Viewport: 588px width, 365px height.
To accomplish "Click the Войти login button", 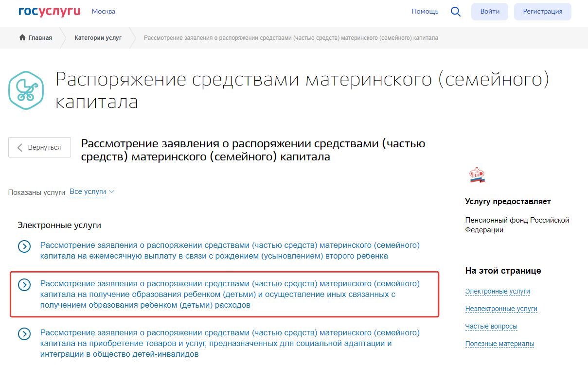I will [x=490, y=12].
